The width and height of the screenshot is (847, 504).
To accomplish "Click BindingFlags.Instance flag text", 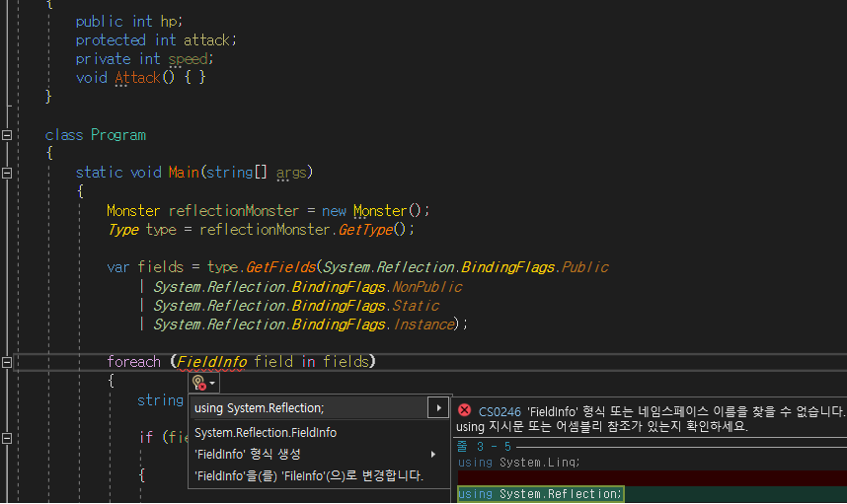I will (373, 324).
